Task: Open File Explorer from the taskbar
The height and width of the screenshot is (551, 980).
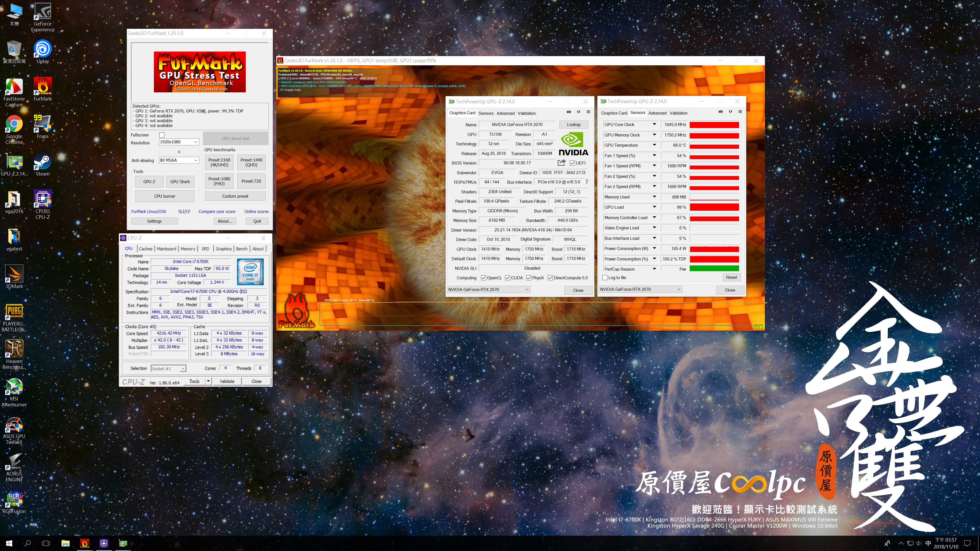Action: click(x=65, y=543)
